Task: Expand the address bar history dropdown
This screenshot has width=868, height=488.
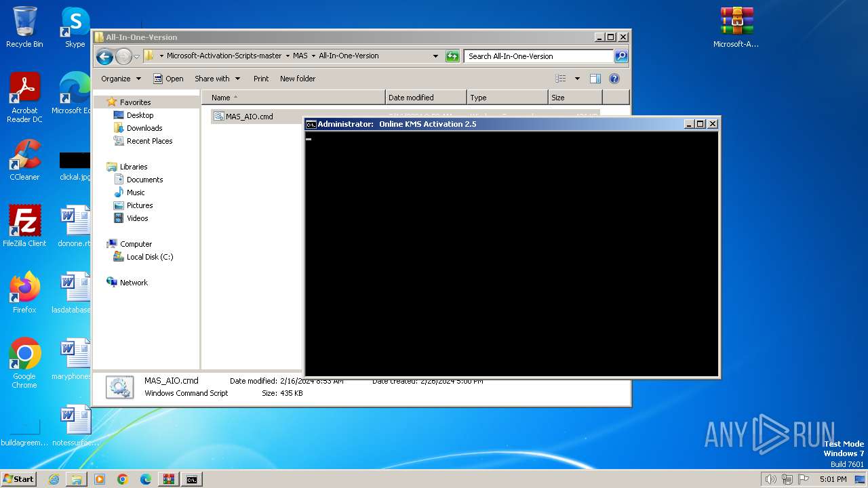Action: tap(435, 56)
